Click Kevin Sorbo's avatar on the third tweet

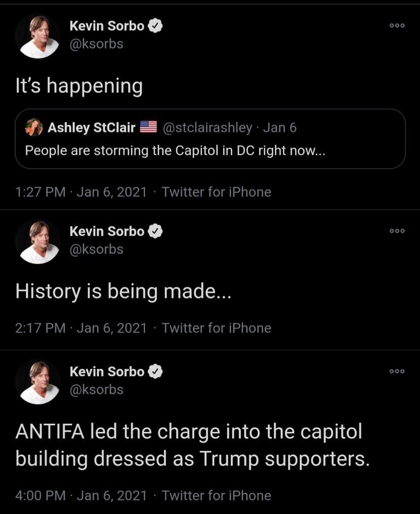pos(38,382)
